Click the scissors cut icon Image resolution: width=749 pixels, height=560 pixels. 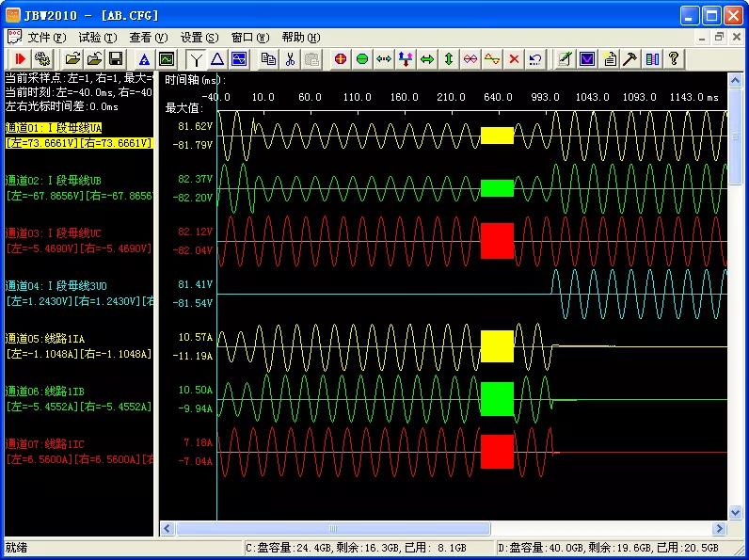(291, 58)
